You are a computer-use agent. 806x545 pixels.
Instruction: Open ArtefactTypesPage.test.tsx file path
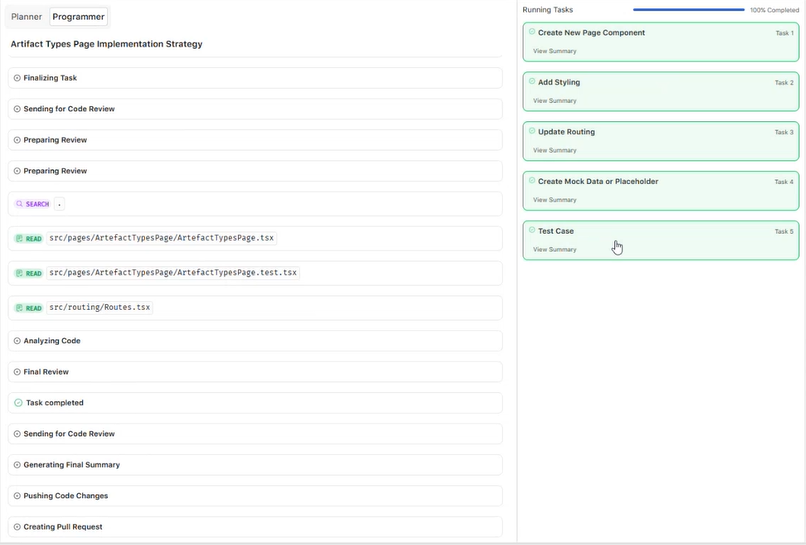pyautogui.click(x=173, y=272)
